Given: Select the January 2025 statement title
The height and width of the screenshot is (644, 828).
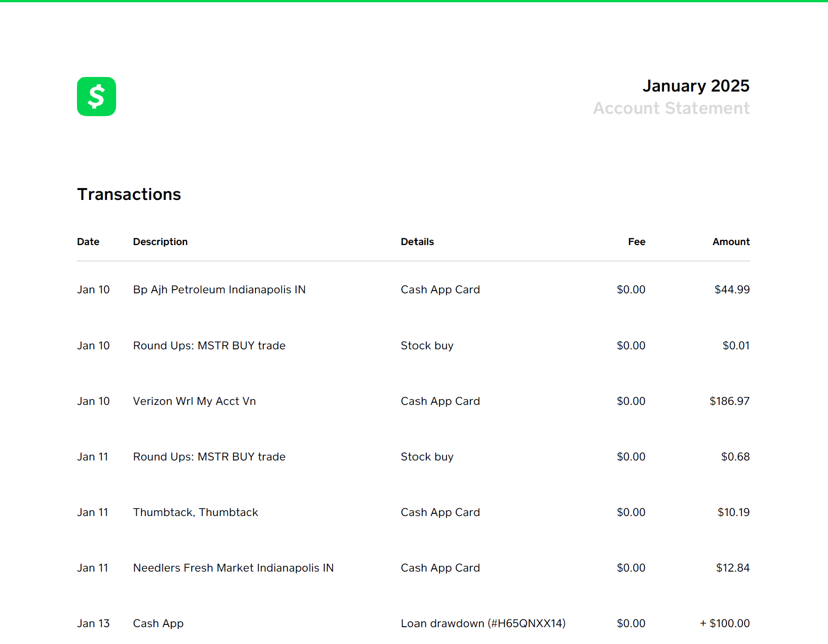Looking at the screenshot, I should point(696,86).
